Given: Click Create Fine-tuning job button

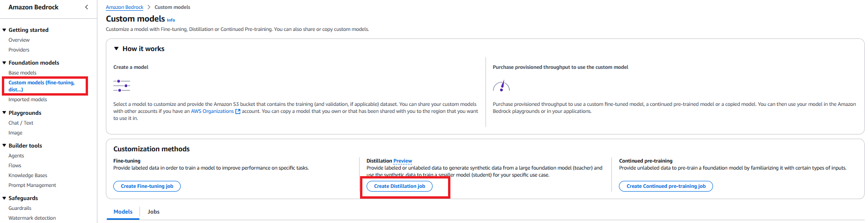Looking at the screenshot, I should point(147,186).
